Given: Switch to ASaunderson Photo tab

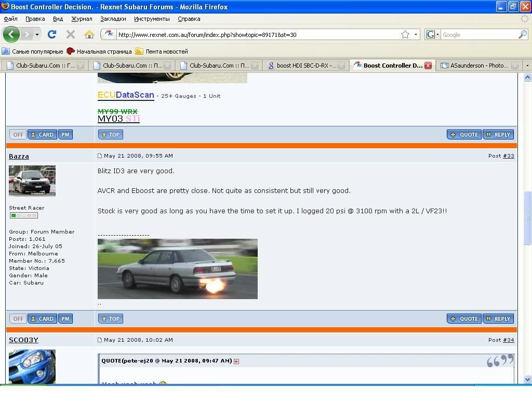Looking at the screenshot, I should pos(478,66).
